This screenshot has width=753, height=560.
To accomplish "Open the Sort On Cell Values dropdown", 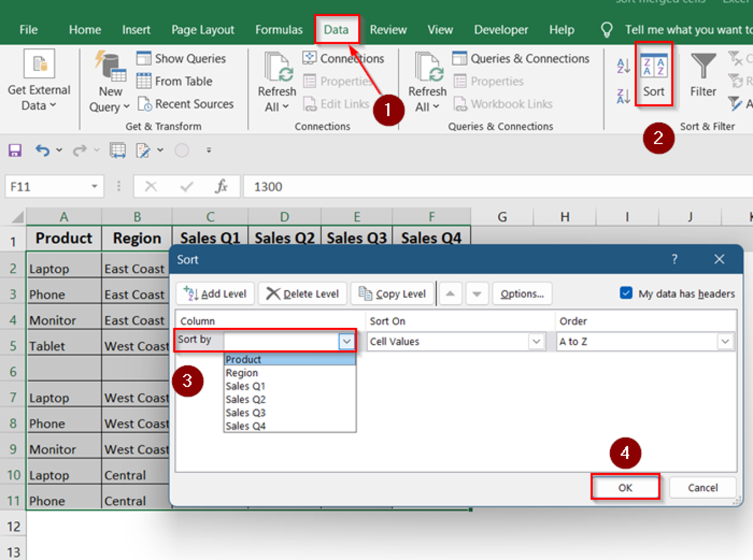I will point(536,341).
